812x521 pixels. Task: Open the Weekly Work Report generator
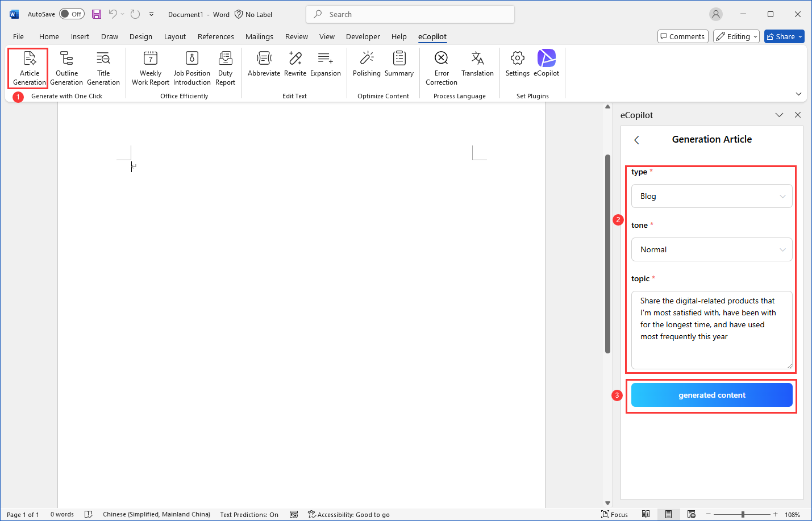tap(149, 67)
